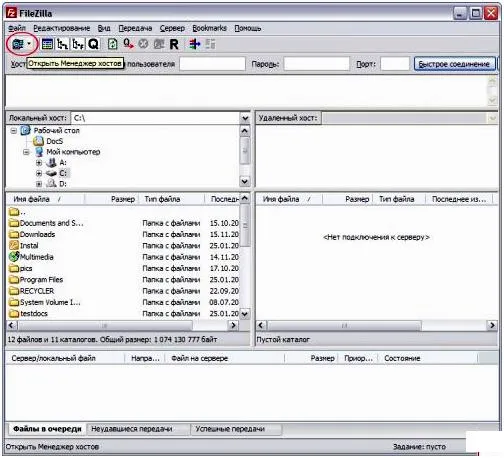Expand the D: drive node
The image size is (504, 458).
39,184
